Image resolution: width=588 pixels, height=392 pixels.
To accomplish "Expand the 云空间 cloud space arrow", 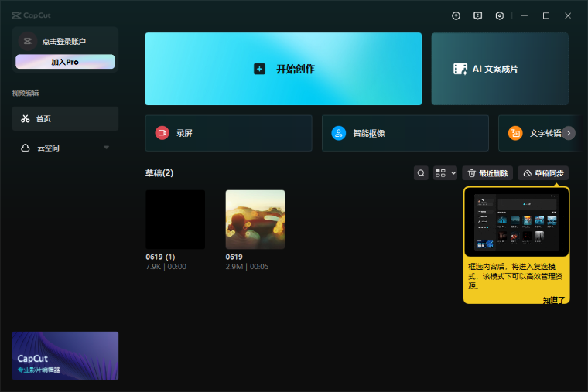I will coord(106,148).
